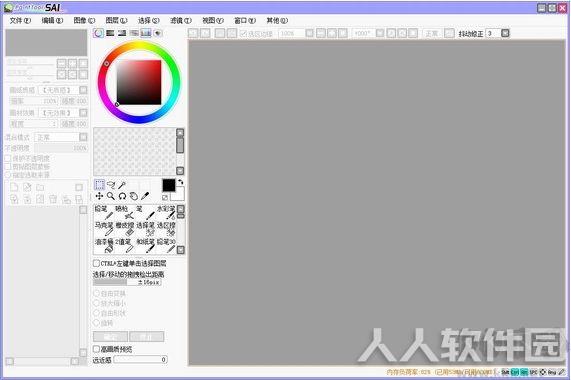
Task: Open the 图像 (Image) menu
Action: point(84,20)
